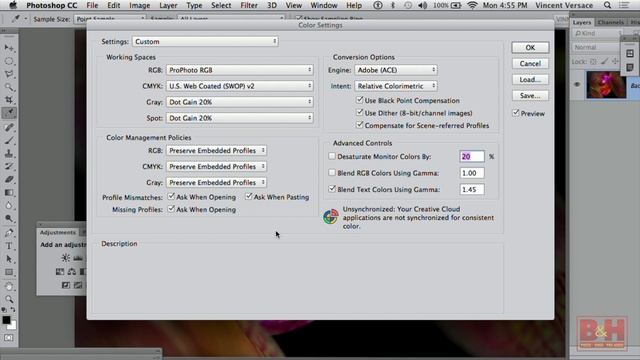
Task: Click the Wi-Fi status icon
Action: coord(472,5)
